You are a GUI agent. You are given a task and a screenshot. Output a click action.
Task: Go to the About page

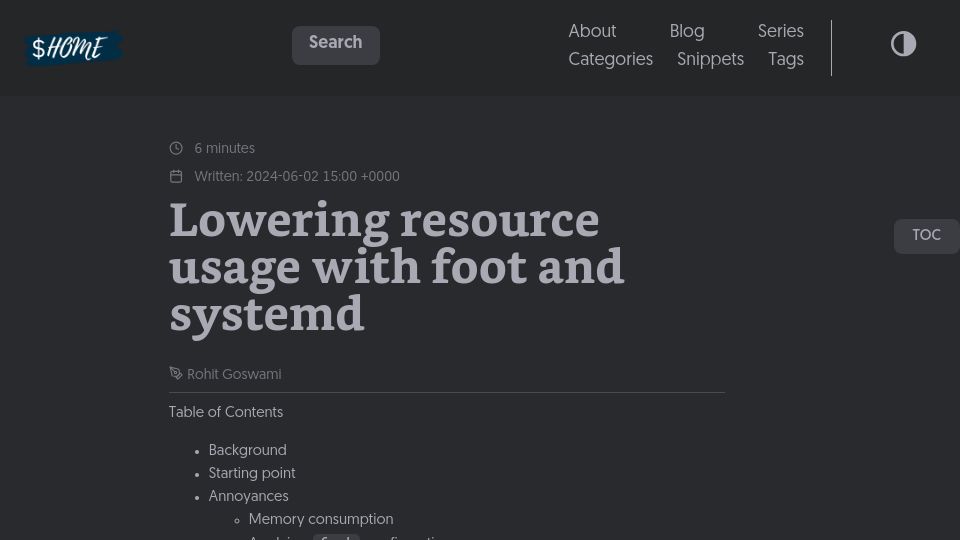click(592, 31)
